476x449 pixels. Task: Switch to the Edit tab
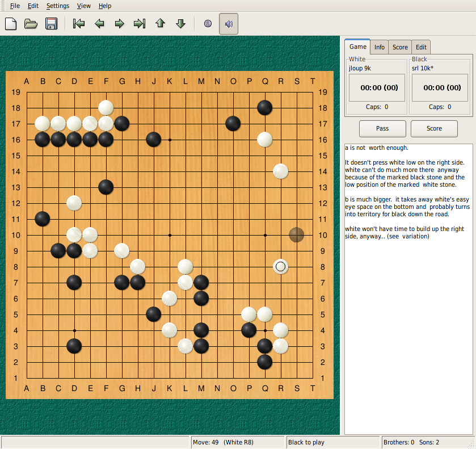[421, 47]
